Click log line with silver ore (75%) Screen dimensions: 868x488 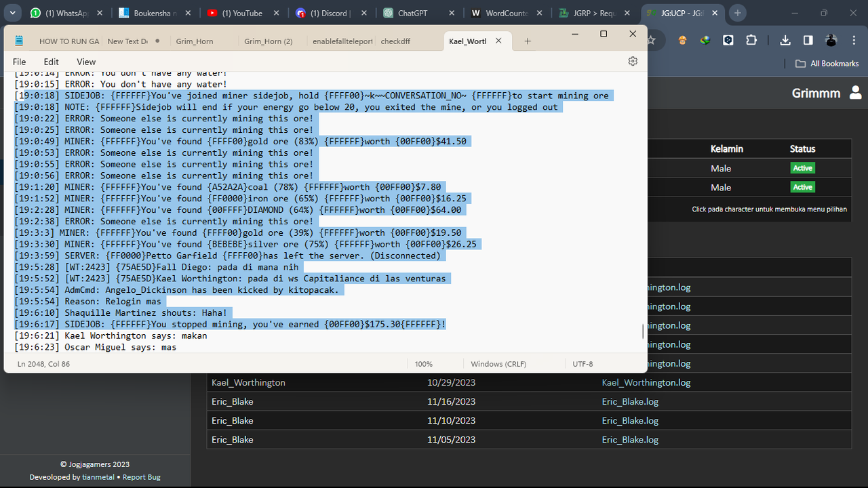click(245, 244)
